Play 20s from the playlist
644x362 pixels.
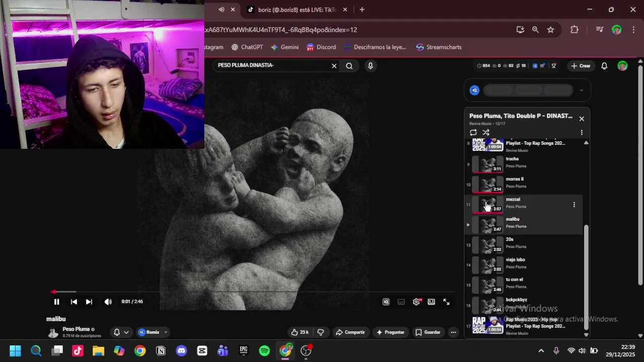(x=523, y=244)
